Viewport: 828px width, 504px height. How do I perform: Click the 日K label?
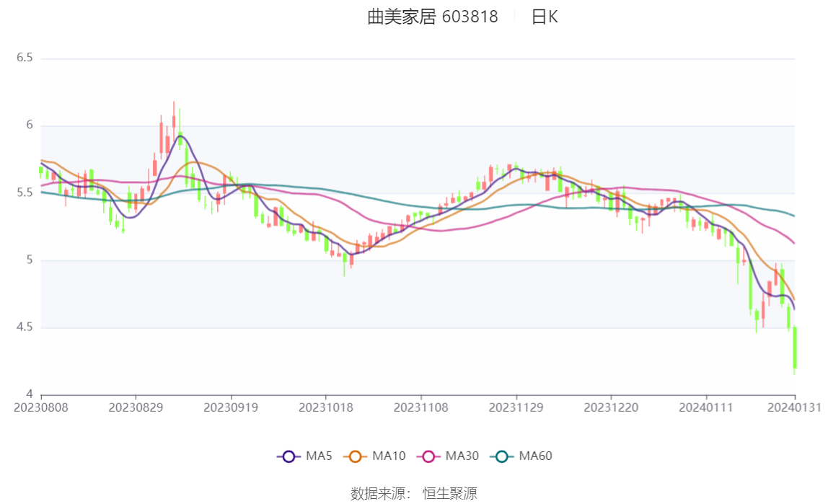545,17
